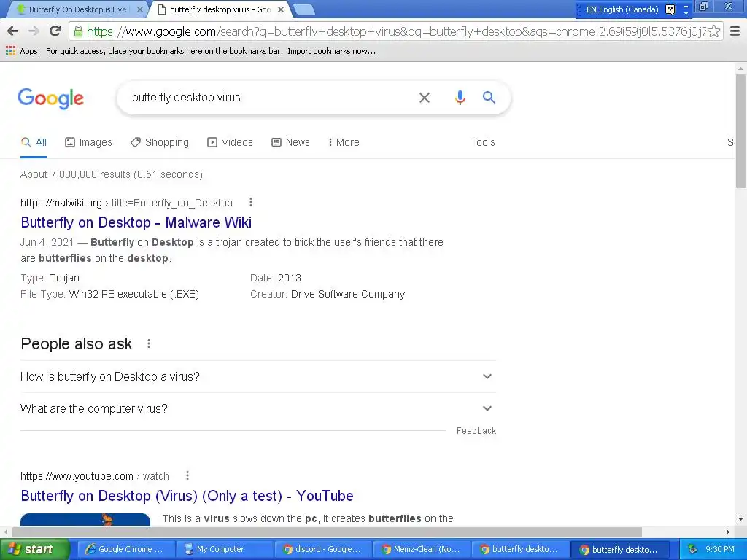Open the three-dot menu beside youtube.com result
Image resolution: width=747 pixels, height=560 pixels.
coord(187,475)
